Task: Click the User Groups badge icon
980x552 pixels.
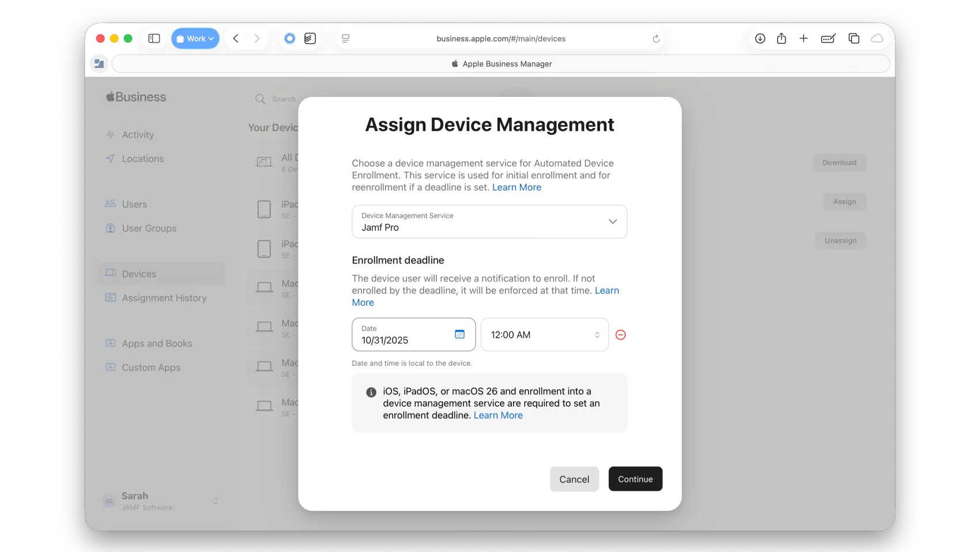Action: click(111, 228)
